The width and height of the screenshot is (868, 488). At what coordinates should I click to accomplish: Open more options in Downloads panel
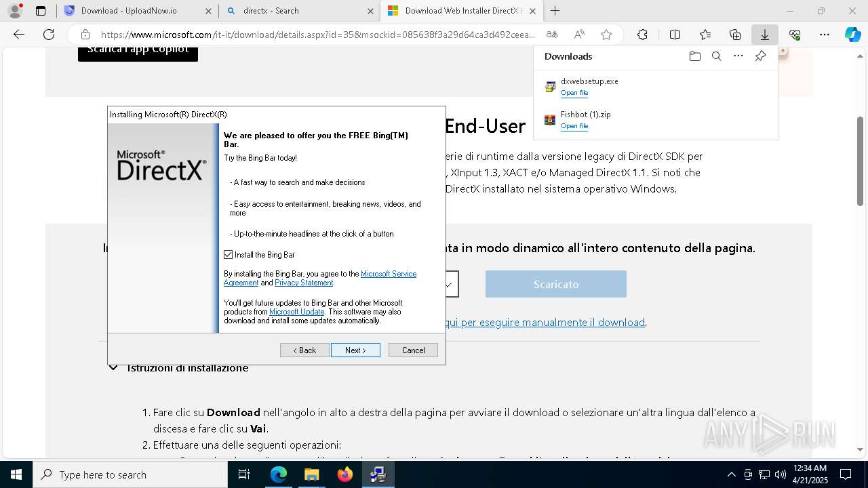point(738,56)
